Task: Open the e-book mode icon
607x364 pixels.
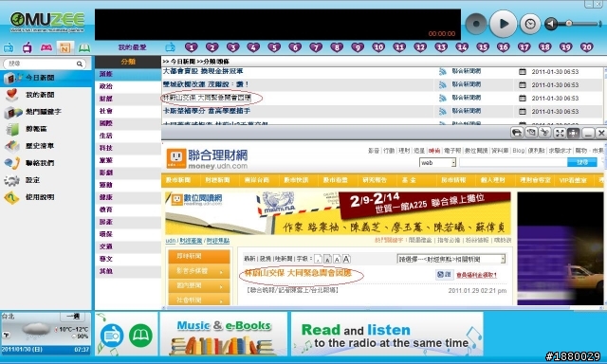Action: (x=84, y=48)
